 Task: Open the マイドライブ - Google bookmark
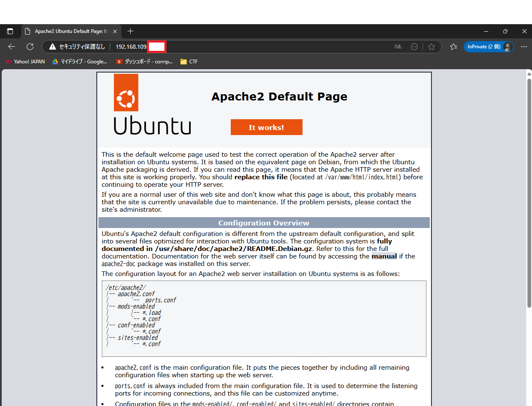pyautogui.click(x=79, y=62)
